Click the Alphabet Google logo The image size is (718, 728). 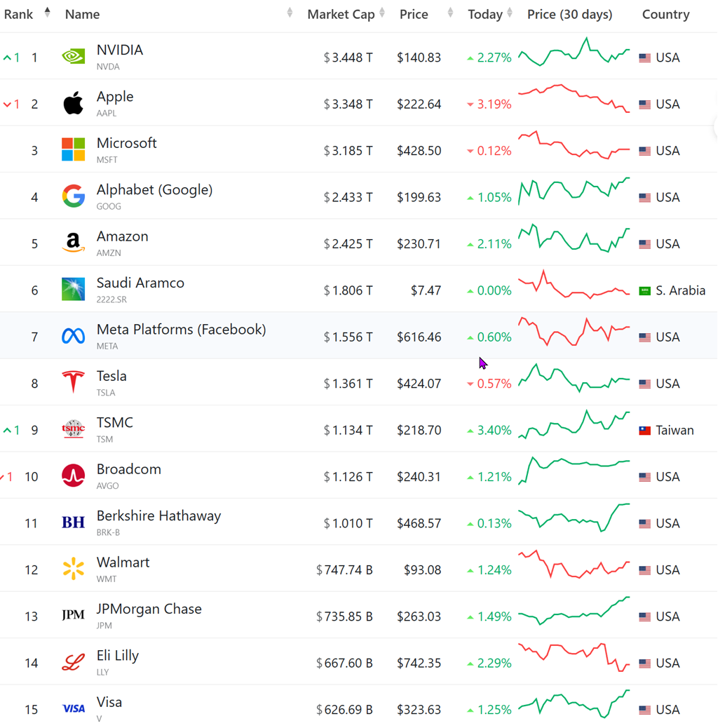[73, 197]
